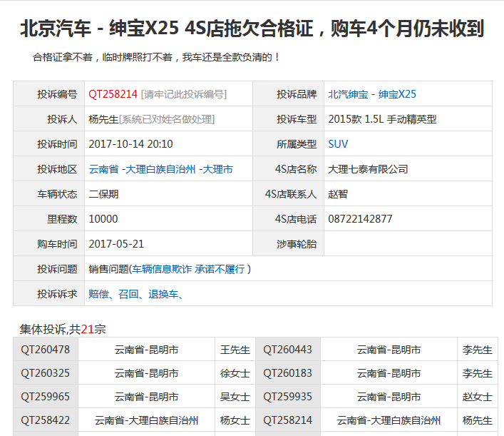The height and width of the screenshot is (436, 504).
Task: Click group complaint QT260478
Action: pos(46,350)
